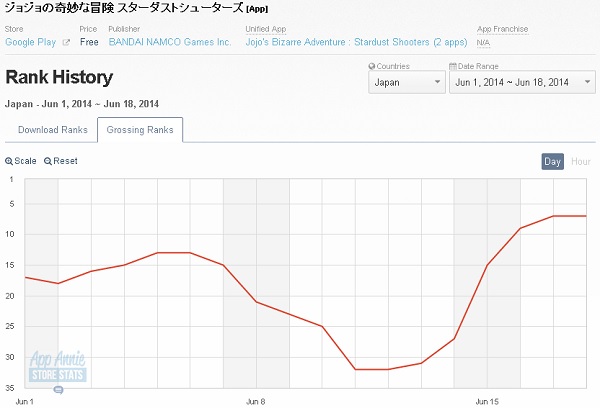This screenshot has height=408, width=600.
Task: Click the Jun 15 label on the chart axis
Action: point(487,401)
